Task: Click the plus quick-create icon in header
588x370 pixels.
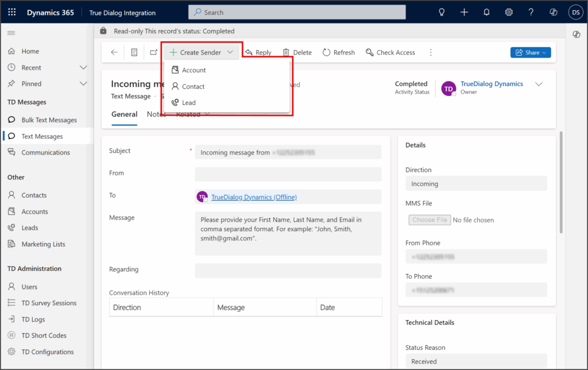Action: pos(464,13)
